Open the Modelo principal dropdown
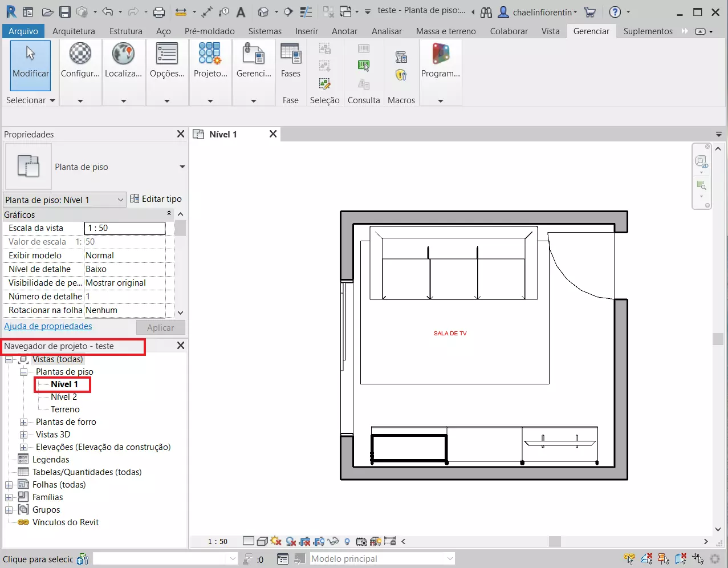Screen dimensions: 728x568 pos(449,558)
